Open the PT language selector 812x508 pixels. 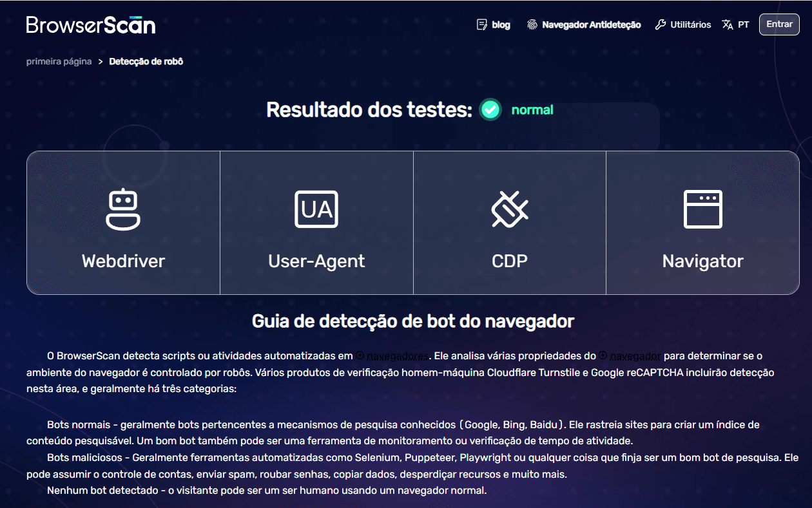[x=736, y=24]
